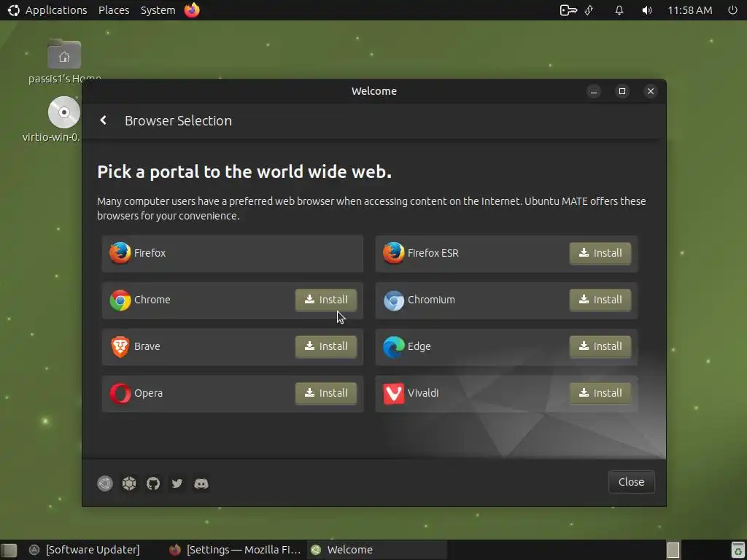Switch to Settings — Mozilla Firefox taskbar entry
This screenshot has height=560, width=747.
click(236, 550)
